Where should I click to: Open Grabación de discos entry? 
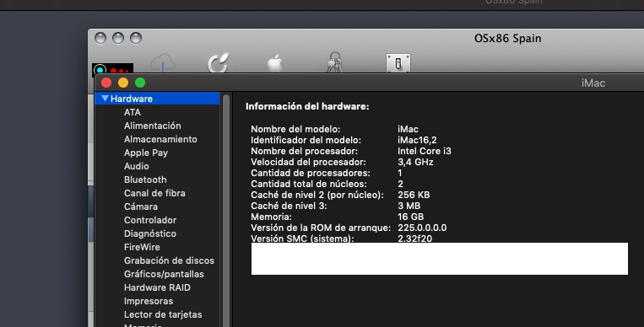[169, 260]
